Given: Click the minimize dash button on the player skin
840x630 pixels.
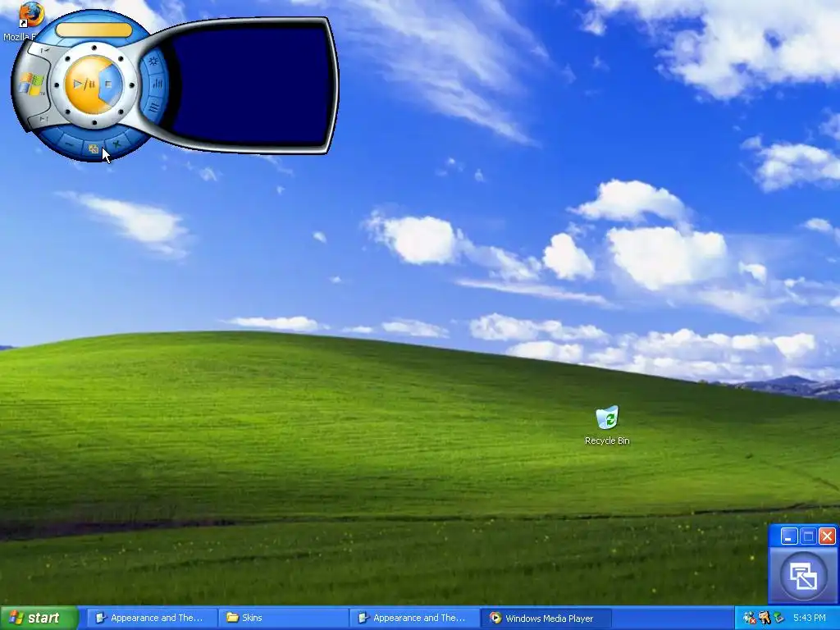Looking at the screenshot, I should click(69, 143).
